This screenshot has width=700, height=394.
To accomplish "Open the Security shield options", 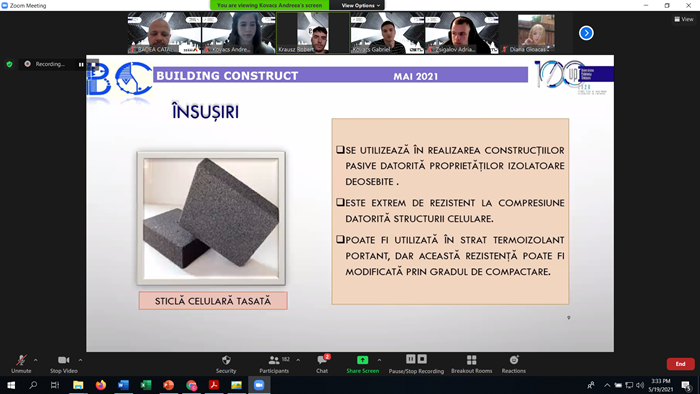I will click(x=226, y=364).
